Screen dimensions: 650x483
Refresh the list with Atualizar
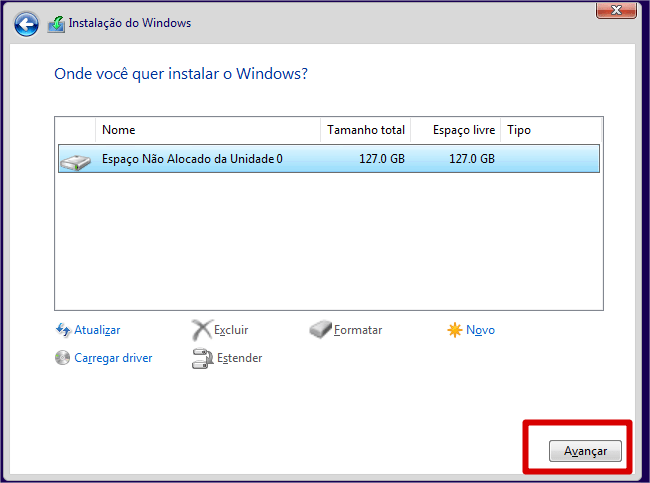click(x=97, y=330)
